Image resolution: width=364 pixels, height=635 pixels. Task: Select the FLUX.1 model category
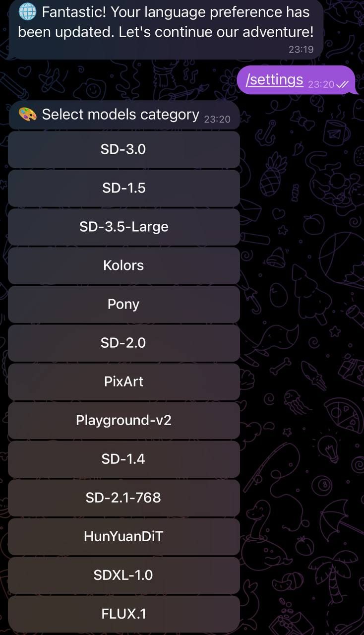[x=123, y=614]
